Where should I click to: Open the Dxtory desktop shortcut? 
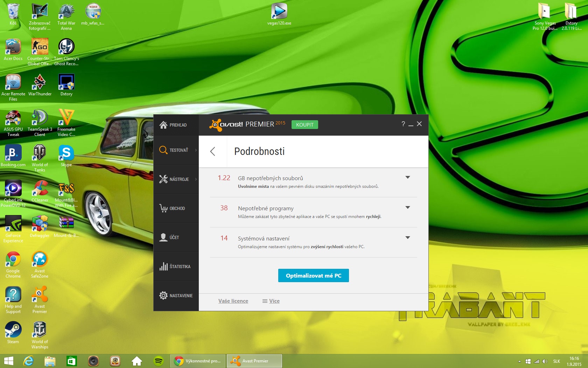66,85
